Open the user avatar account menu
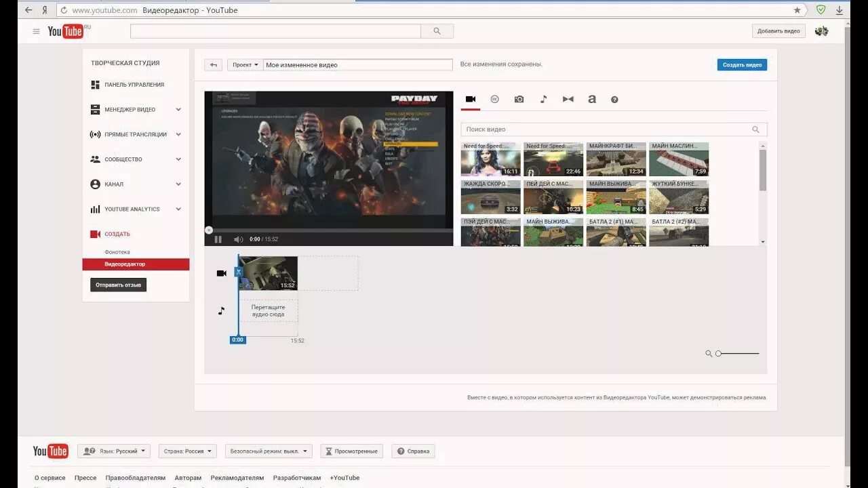The height and width of the screenshot is (488, 868). [x=821, y=31]
